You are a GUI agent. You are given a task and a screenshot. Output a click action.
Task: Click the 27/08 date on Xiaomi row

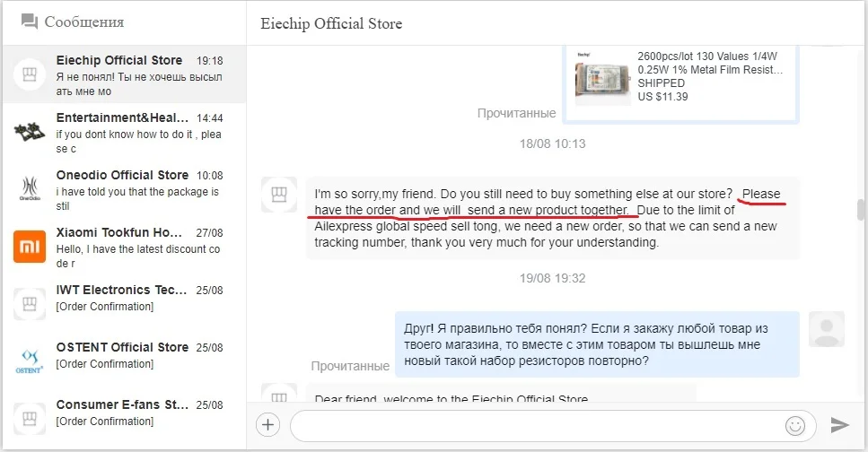coord(209,233)
